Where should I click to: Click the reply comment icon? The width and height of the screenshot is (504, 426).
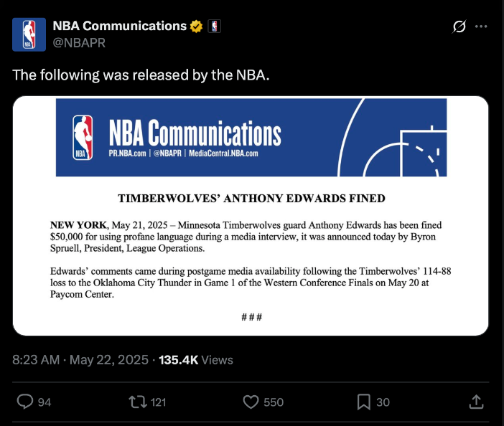(25, 402)
